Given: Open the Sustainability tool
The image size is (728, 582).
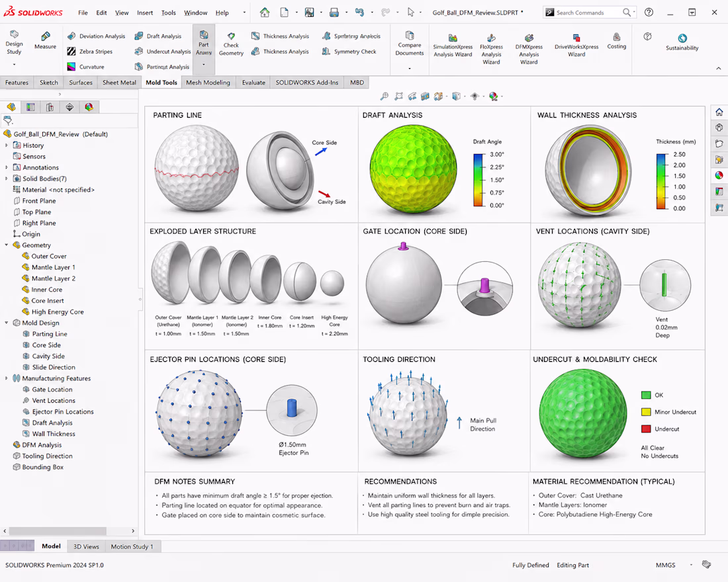Looking at the screenshot, I should coord(682,42).
